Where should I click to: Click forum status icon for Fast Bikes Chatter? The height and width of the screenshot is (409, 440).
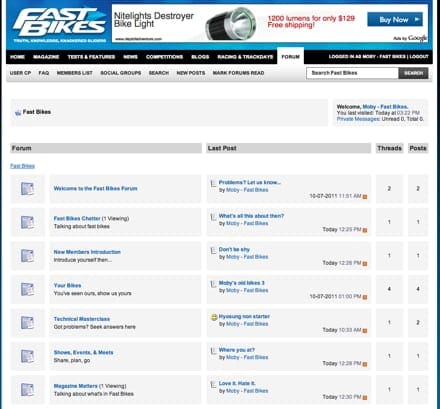tap(27, 222)
